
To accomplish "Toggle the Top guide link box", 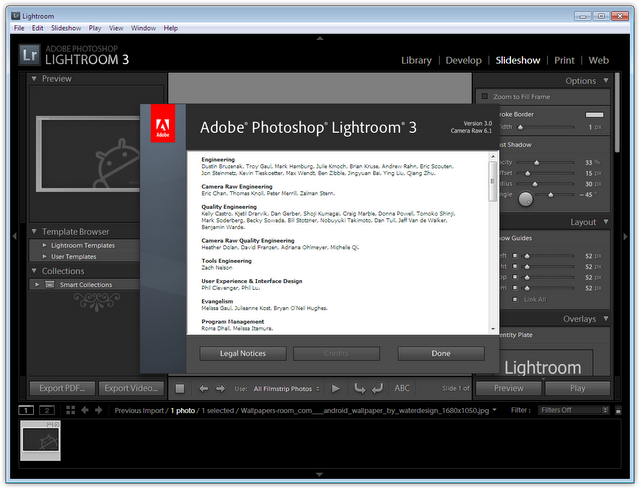I will (x=515, y=277).
